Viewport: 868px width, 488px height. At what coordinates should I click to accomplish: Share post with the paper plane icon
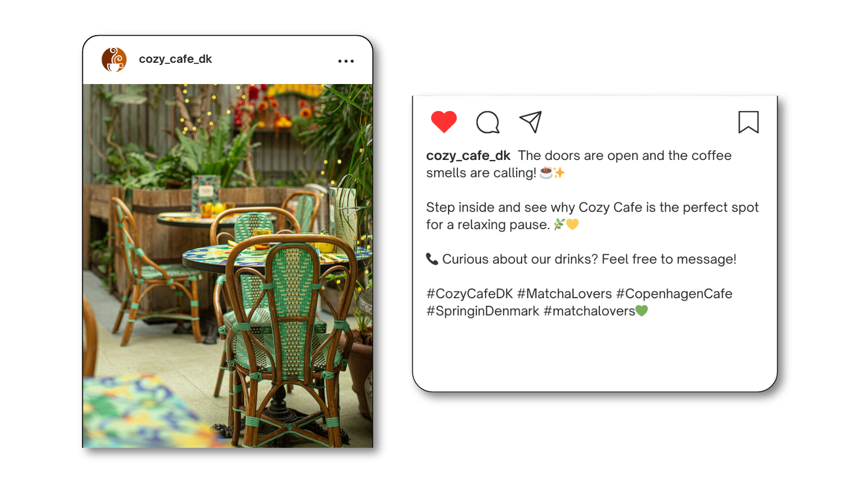pyautogui.click(x=531, y=121)
